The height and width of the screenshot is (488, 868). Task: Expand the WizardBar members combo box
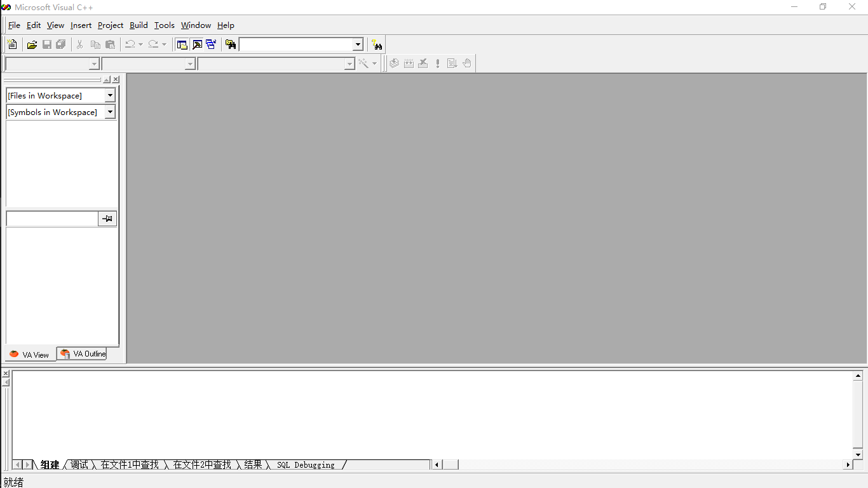[x=349, y=64]
